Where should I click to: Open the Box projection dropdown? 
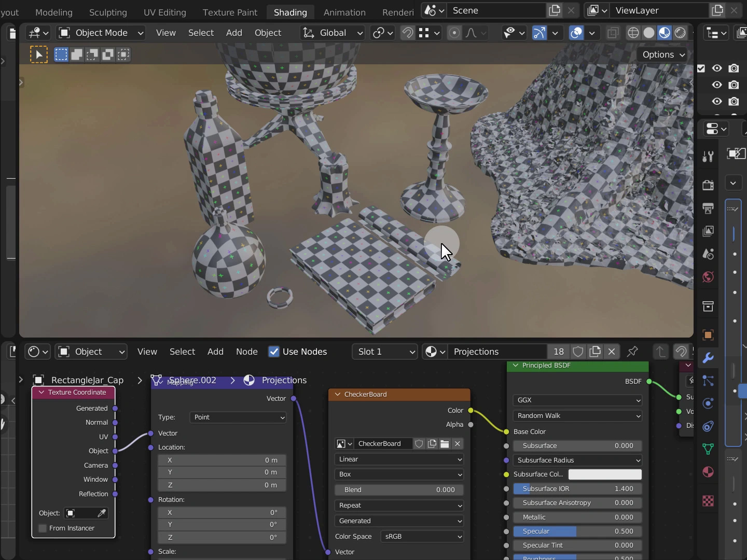coord(398,474)
